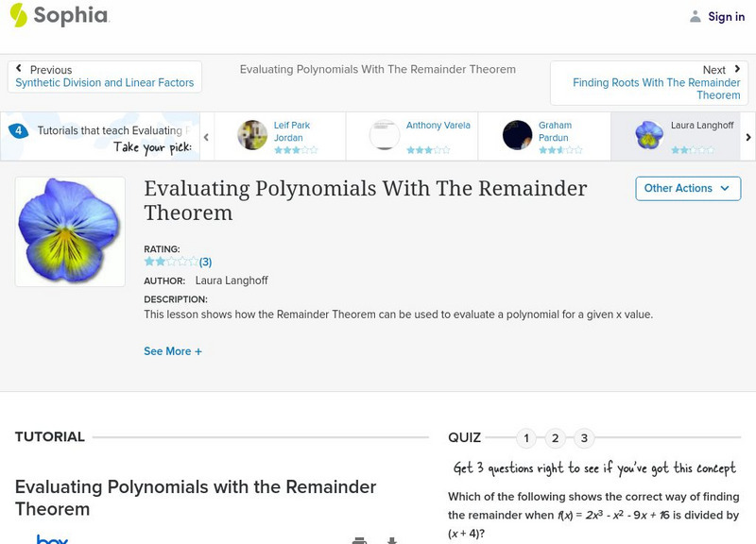Click the Sign in link

coord(726,16)
